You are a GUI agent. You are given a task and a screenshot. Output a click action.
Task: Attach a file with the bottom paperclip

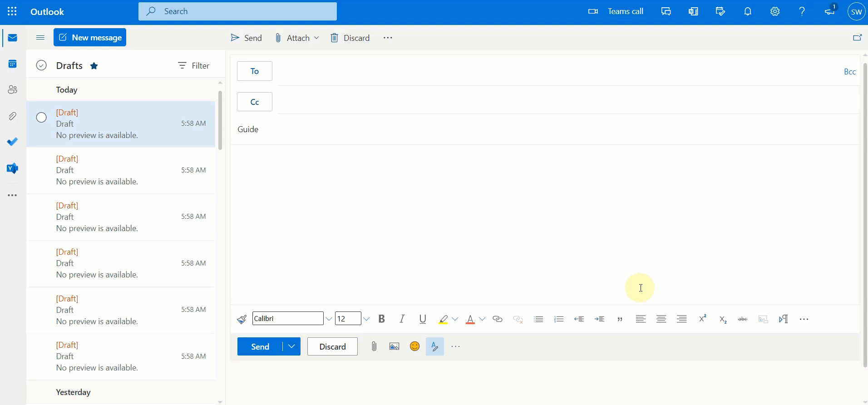[x=374, y=346]
